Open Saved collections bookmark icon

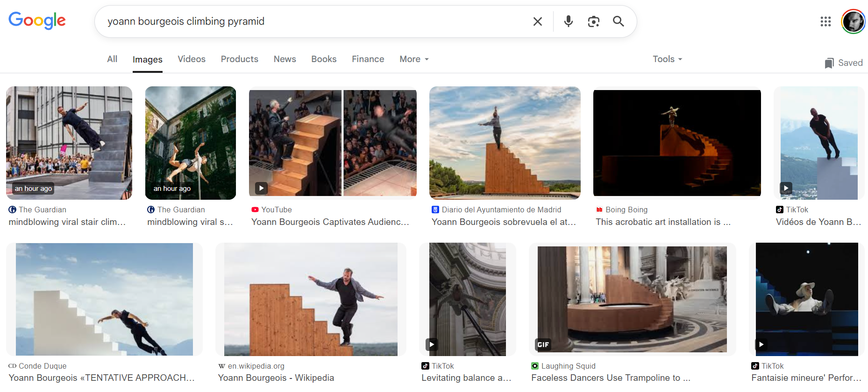click(x=829, y=63)
